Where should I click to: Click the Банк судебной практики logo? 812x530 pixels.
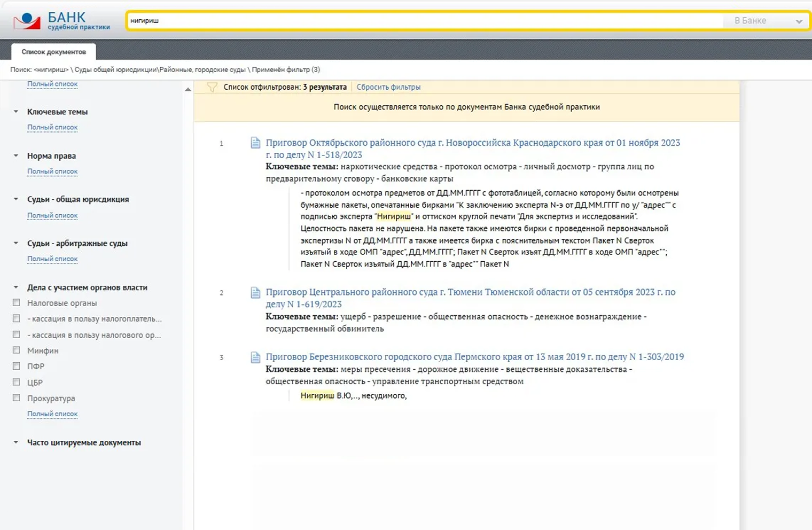click(61, 21)
